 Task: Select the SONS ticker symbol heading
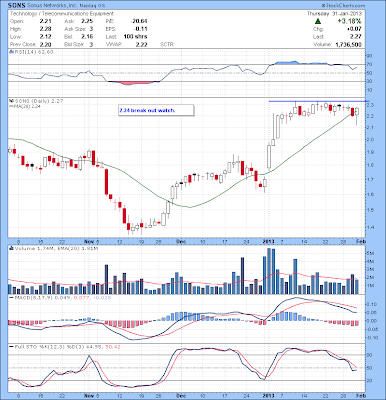(15, 6)
